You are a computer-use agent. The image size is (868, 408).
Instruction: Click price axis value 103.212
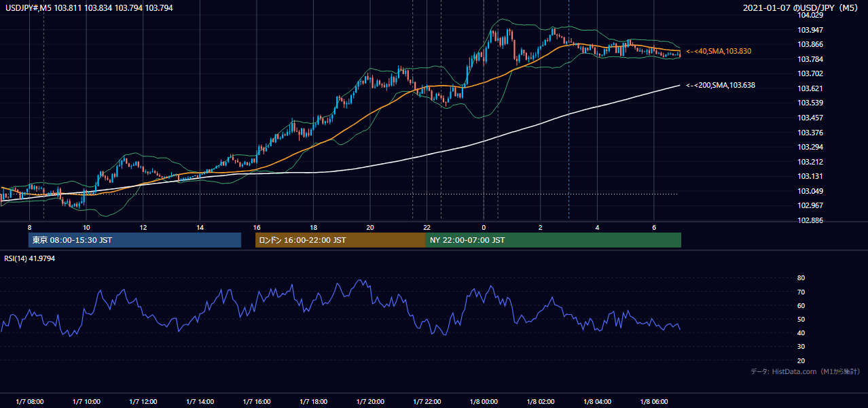point(811,162)
